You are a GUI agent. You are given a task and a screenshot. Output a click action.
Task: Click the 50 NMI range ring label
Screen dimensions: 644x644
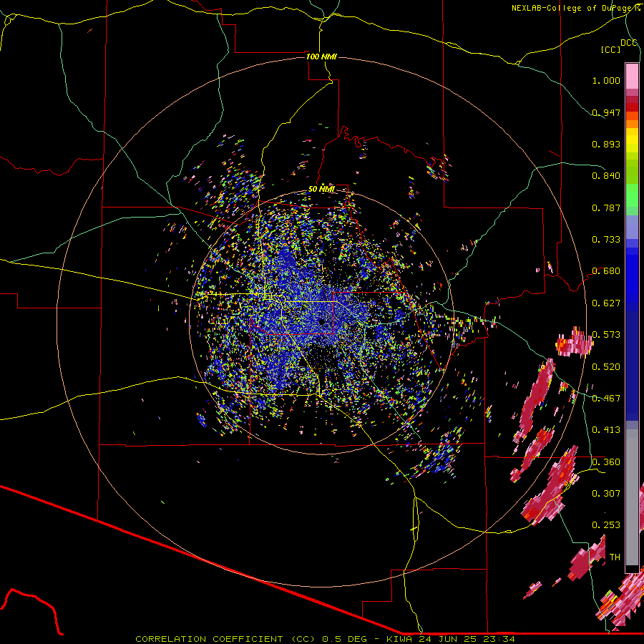[x=321, y=190]
